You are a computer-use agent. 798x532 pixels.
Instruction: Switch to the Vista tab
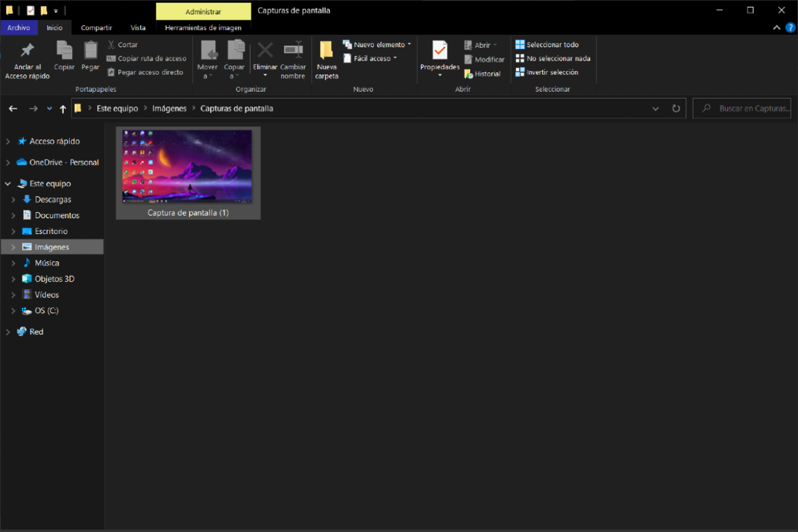coord(138,27)
